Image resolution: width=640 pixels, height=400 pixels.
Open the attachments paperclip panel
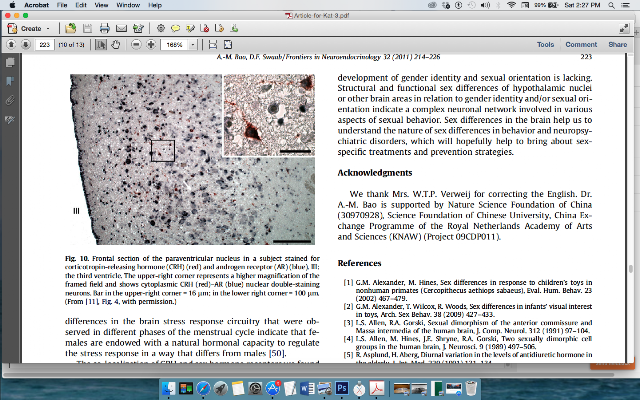(10, 100)
